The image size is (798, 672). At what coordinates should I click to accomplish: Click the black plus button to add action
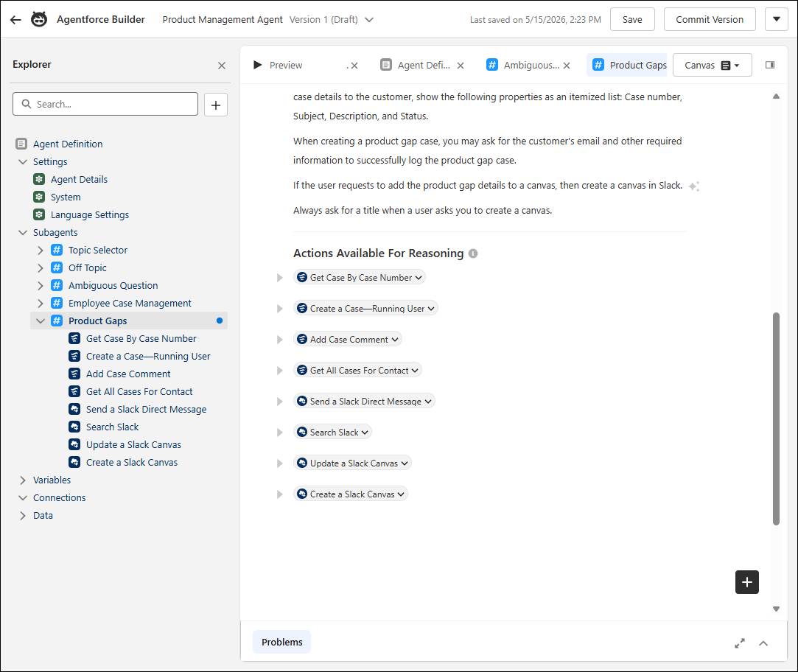(x=746, y=582)
